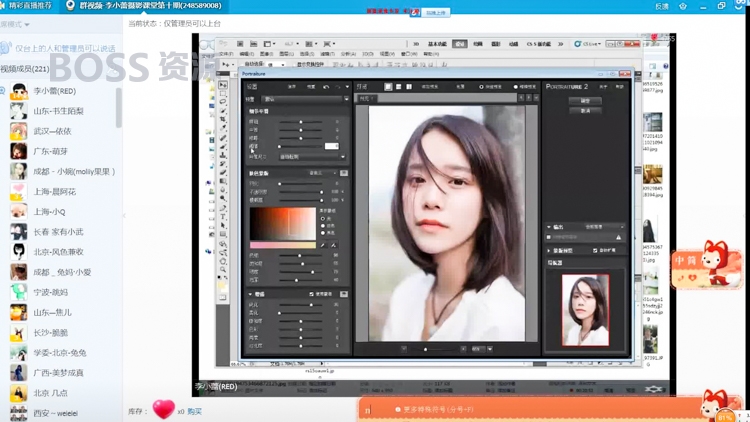Switch to 基本功能 workspace
The height and width of the screenshot is (422, 750).
coord(437,44)
